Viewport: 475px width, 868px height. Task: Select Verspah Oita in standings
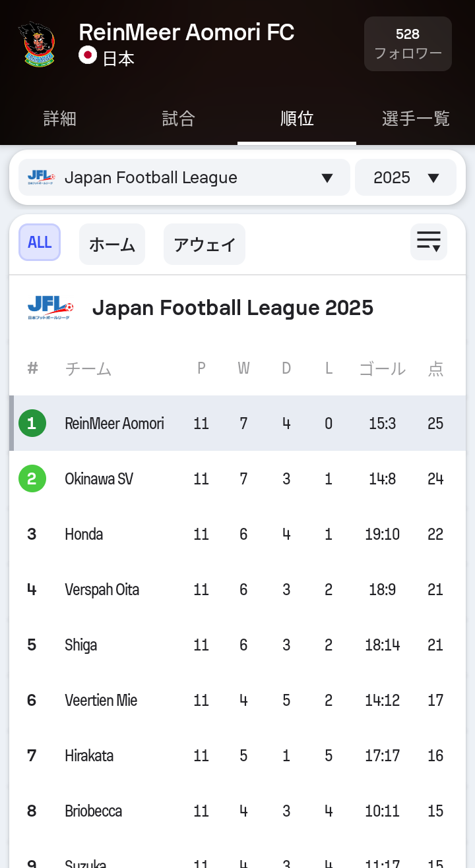coord(237,589)
